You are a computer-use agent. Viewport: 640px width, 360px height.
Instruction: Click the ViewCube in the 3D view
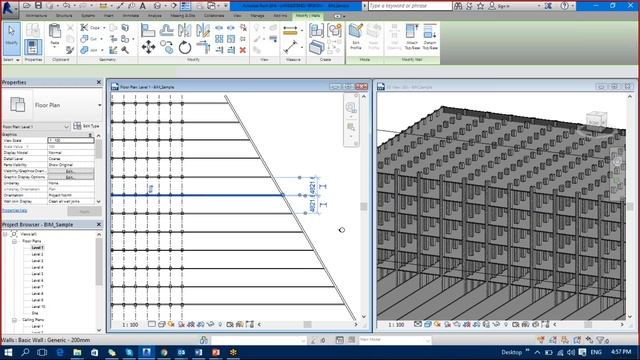point(596,121)
